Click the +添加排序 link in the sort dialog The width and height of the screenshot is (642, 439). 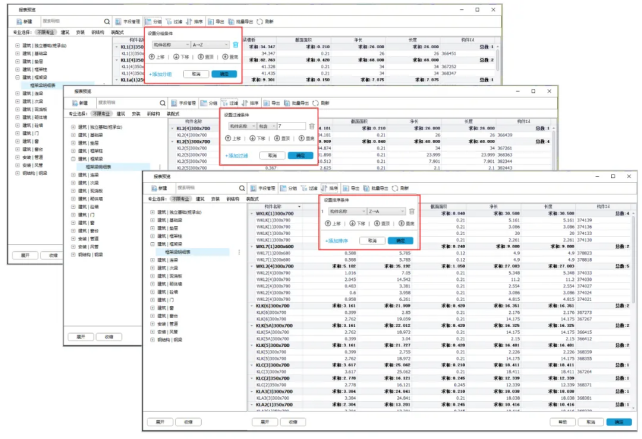tap(334, 241)
